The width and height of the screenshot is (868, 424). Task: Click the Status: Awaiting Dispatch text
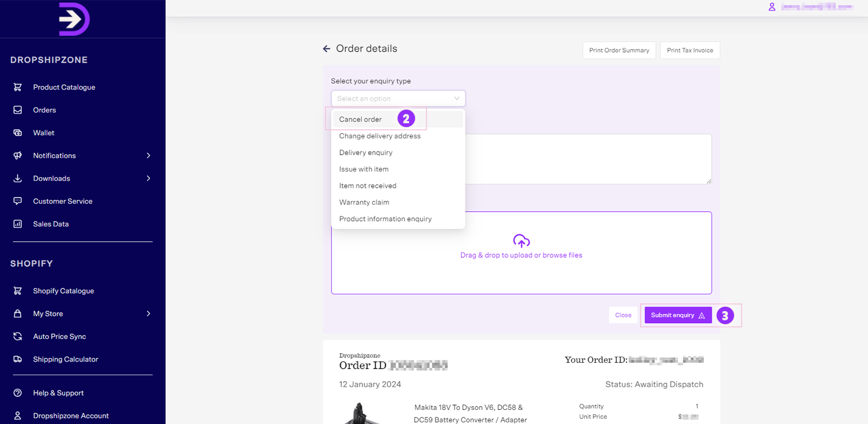(x=654, y=384)
